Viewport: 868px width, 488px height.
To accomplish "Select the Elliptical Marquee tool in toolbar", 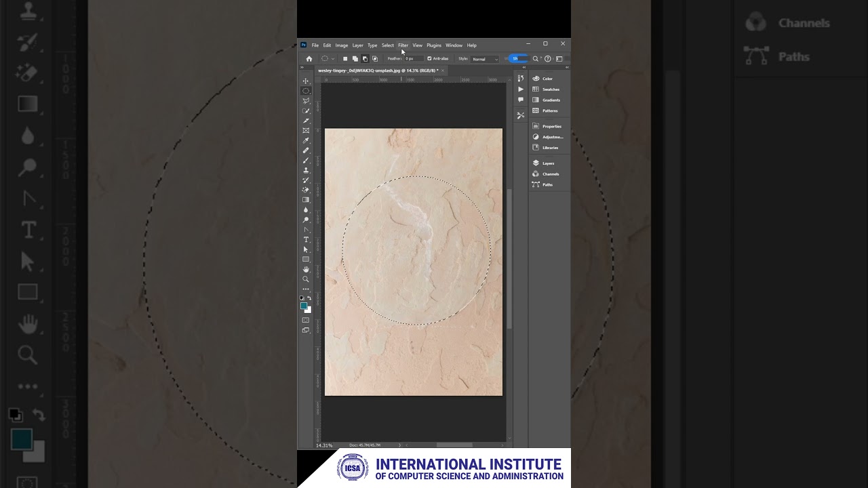I will (x=306, y=91).
